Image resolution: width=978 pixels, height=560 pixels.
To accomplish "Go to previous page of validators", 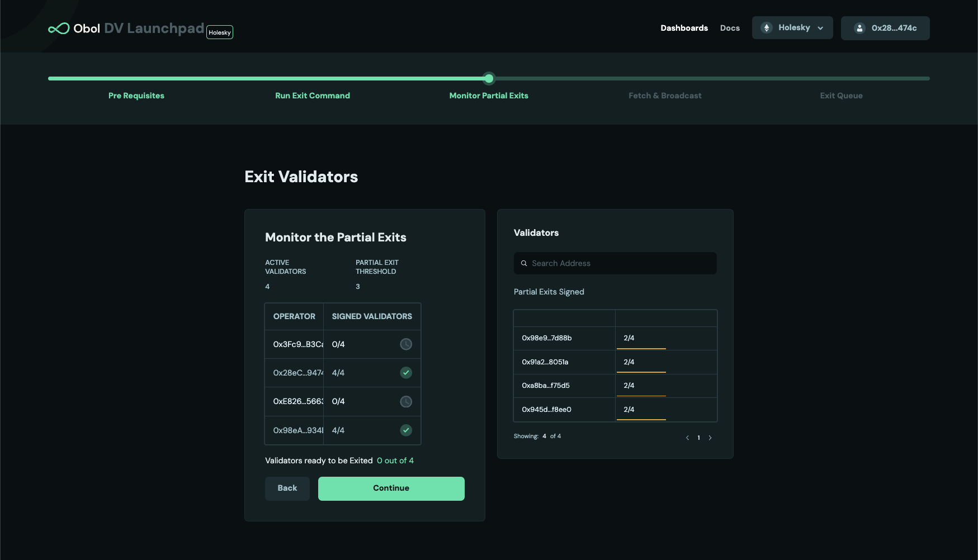I will tap(687, 438).
